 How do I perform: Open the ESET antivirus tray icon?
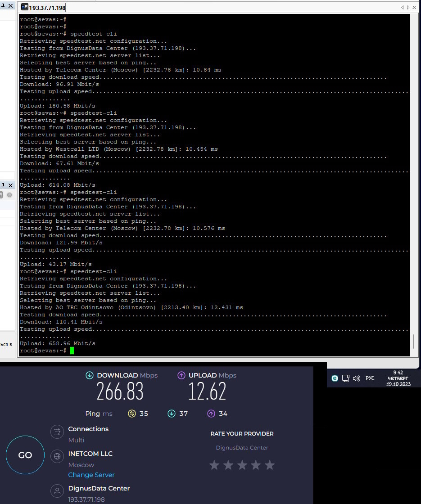coord(335,378)
